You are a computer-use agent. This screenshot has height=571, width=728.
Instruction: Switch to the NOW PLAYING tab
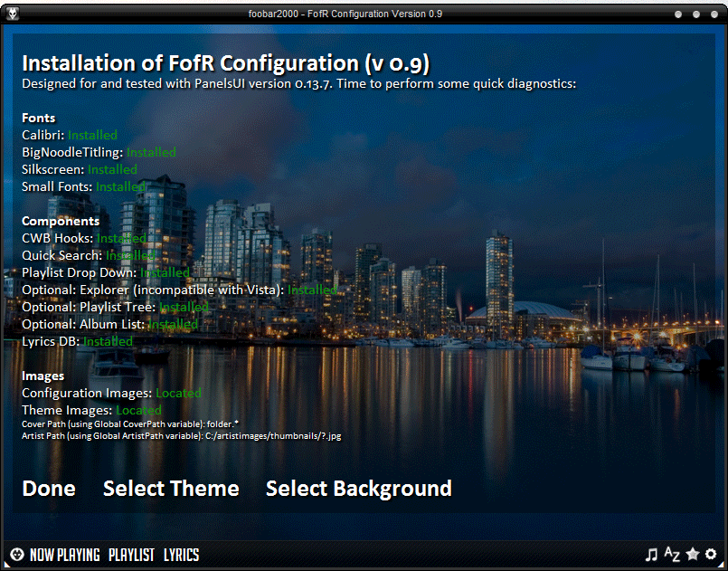(64, 555)
